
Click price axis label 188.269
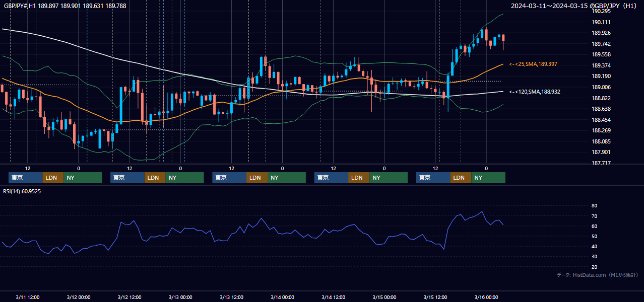[x=601, y=130]
